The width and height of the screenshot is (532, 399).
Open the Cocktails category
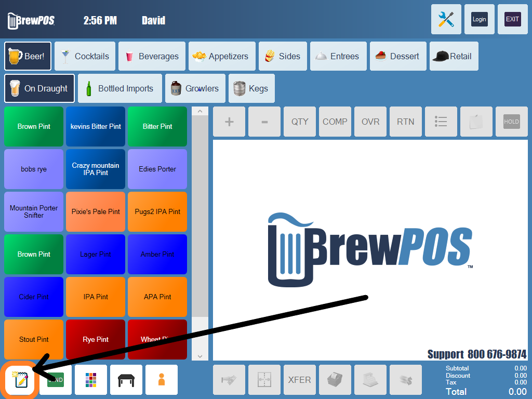click(x=85, y=56)
